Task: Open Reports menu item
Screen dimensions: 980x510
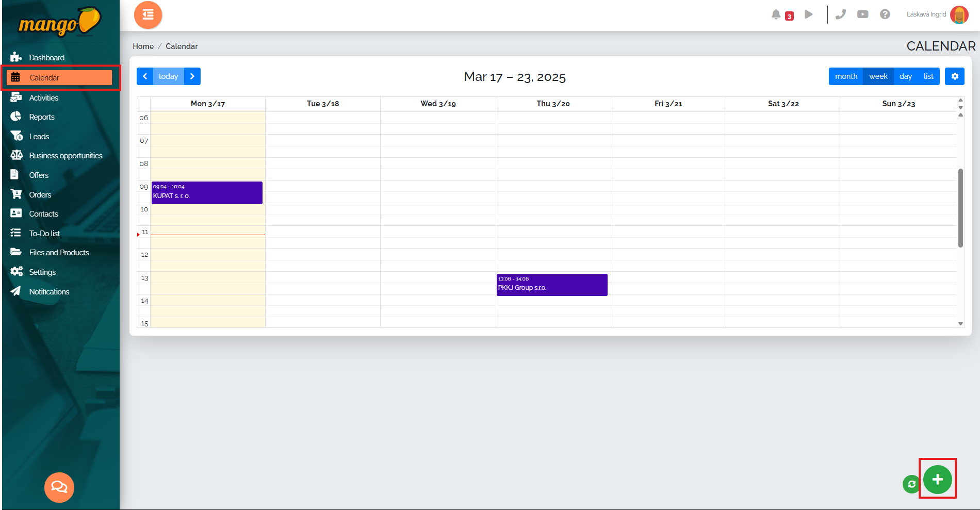Action: click(42, 117)
